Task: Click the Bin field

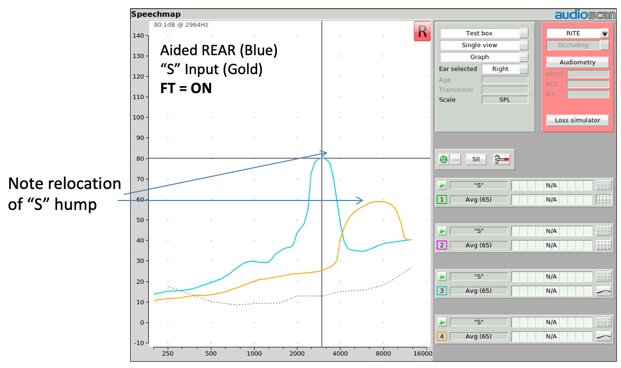Action: coord(588,94)
